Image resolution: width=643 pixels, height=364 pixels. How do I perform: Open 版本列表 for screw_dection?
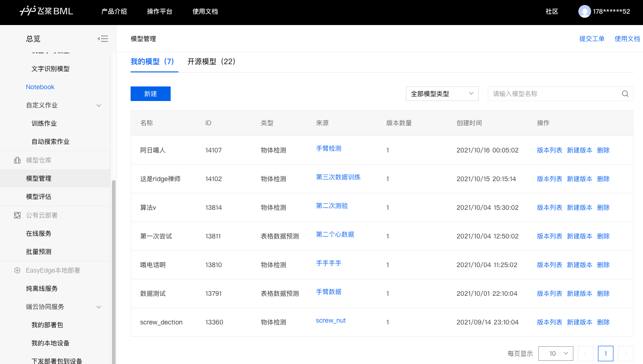pos(550,322)
